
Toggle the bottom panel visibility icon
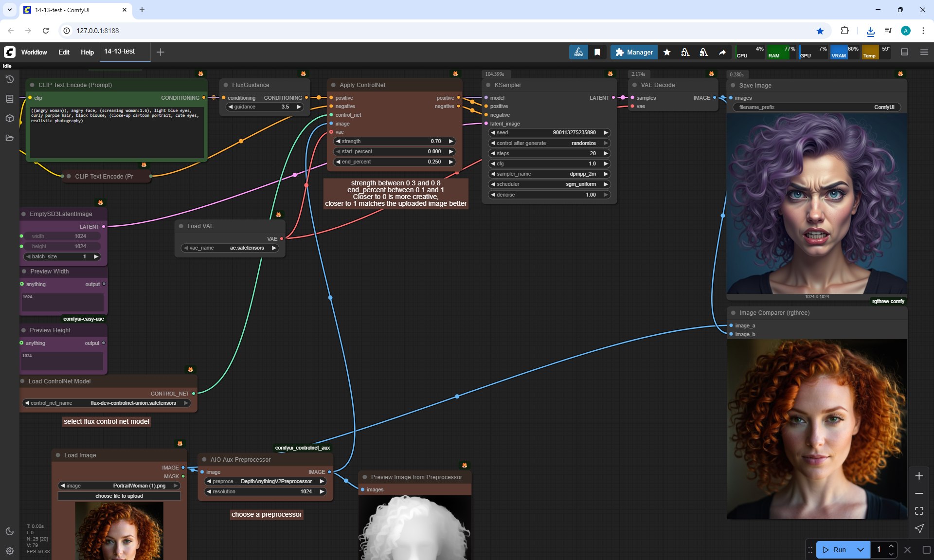[904, 52]
